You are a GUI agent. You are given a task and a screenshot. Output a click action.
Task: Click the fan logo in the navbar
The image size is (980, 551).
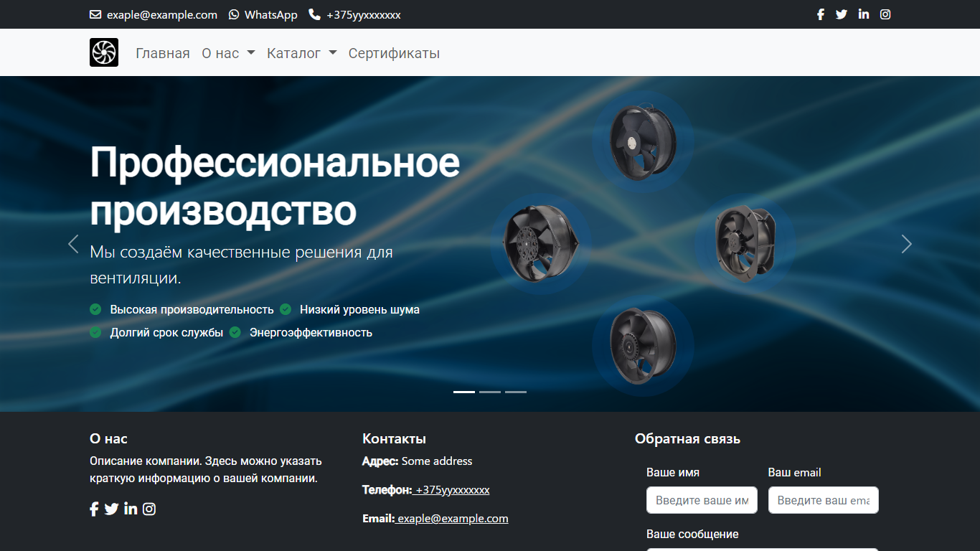[x=104, y=52]
